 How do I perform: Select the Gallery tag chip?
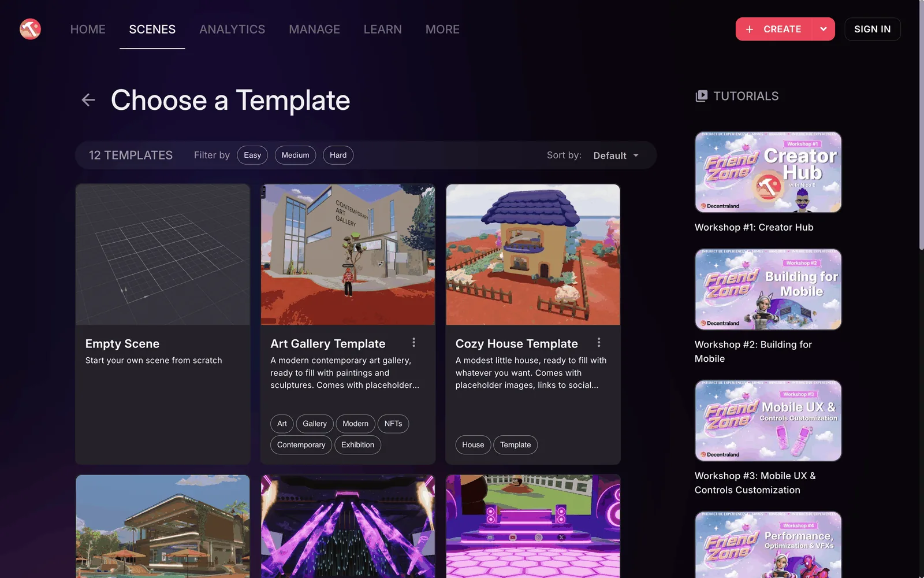[315, 424]
